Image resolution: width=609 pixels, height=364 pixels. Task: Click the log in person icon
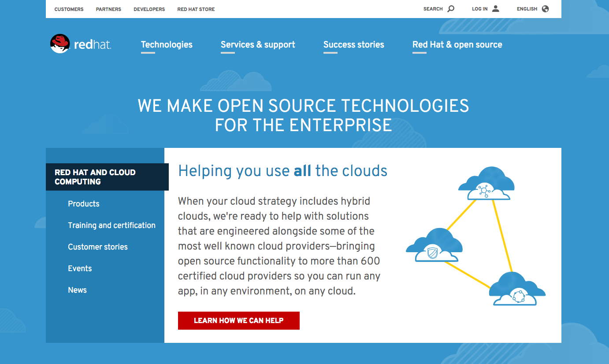[496, 9]
